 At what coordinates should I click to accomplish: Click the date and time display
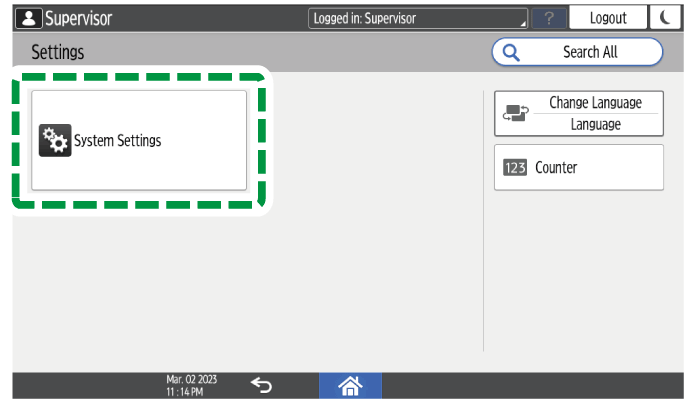[x=191, y=385]
